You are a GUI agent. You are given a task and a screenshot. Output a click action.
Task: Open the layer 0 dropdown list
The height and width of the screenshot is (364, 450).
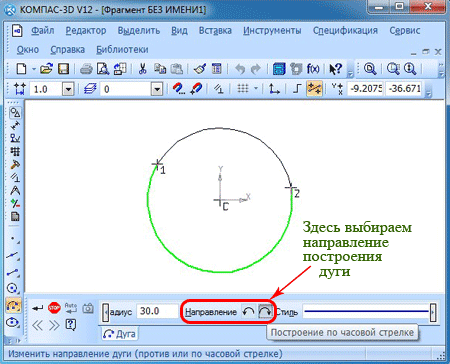(x=157, y=89)
